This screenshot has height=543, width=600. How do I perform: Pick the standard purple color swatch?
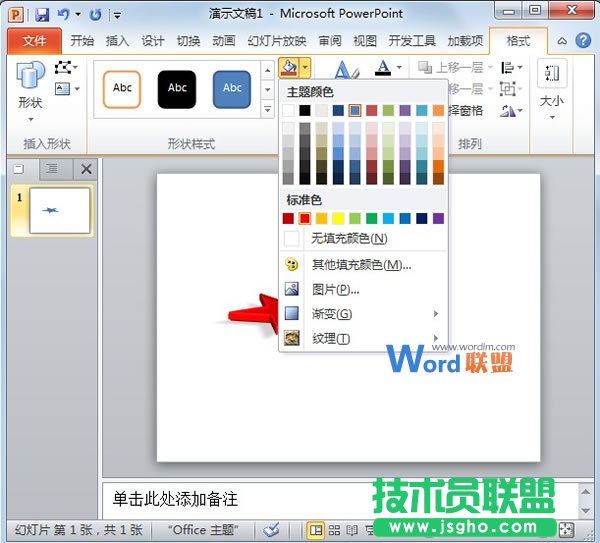tap(438, 219)
